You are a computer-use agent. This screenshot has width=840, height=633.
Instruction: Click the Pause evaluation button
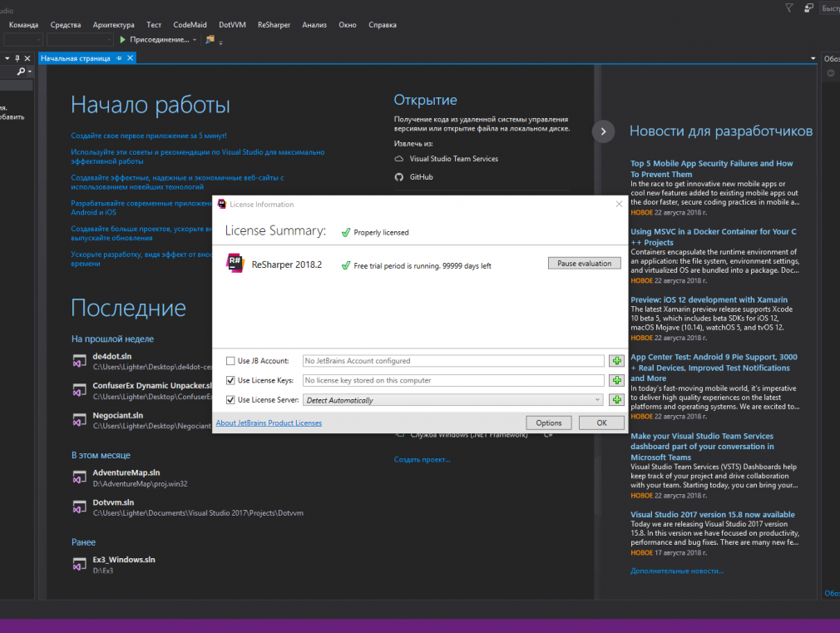[x=584, y=263]
